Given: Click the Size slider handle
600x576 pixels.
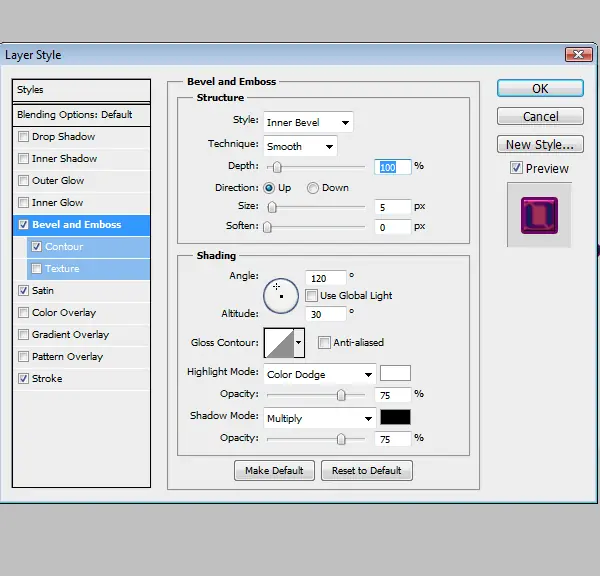Looking at the screenshot, I should point(272,207).
